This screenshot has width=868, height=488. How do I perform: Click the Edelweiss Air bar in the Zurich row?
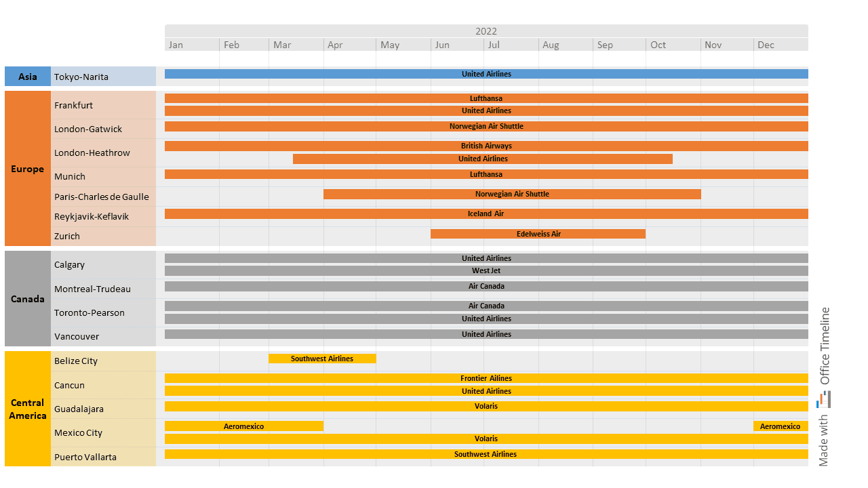point(538,234)
